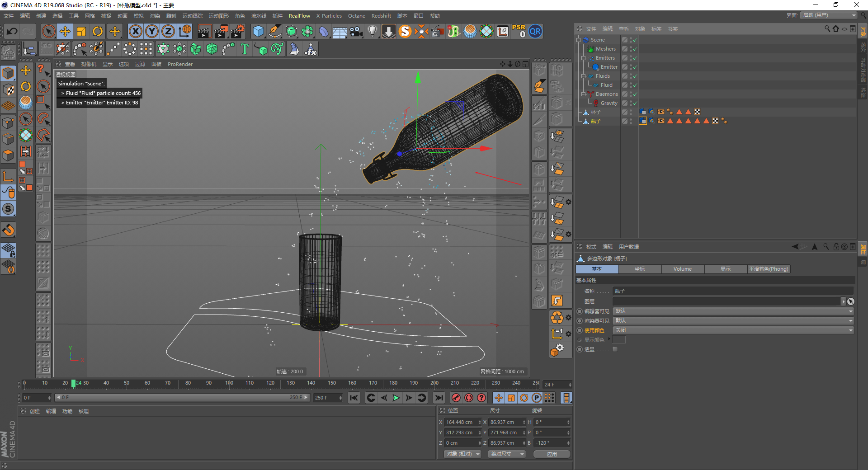Click the position X field 164.448 cm
The image size is (868, 470).
click(x=460, y=422)
